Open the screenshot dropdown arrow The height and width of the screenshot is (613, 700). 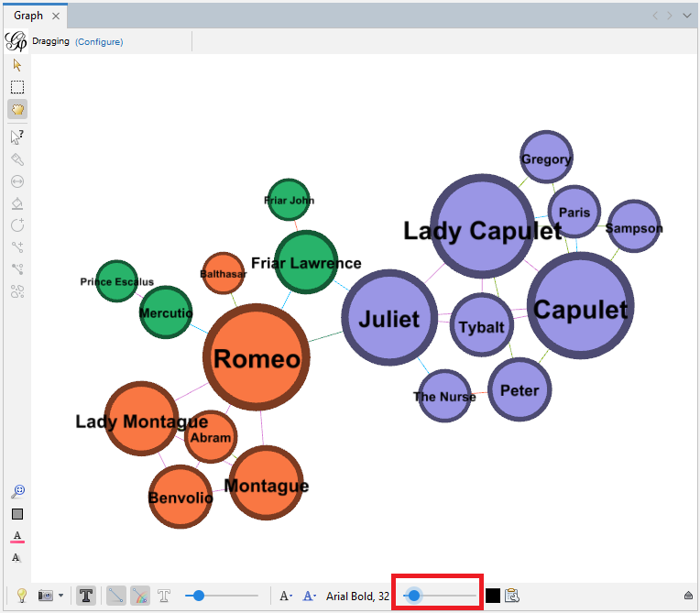[x=60, y=596]
